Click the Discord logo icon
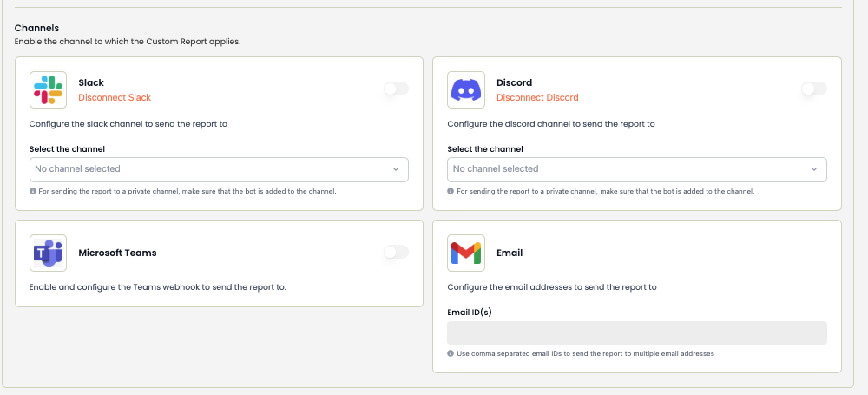Image resolution: width=868 pixels, height=395 pixels. [466, 89]
